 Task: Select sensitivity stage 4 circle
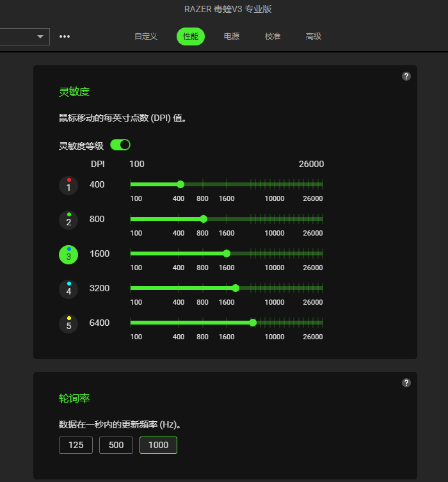click(x=68, y=289)
